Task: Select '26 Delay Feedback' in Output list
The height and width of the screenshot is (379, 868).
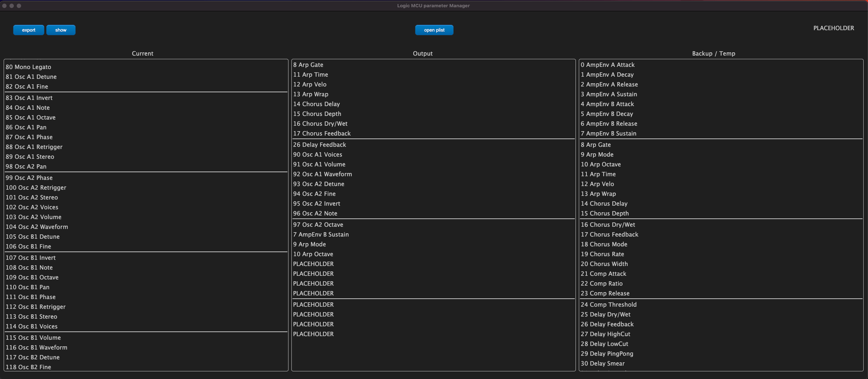Action: pyautogui.click(x=433, y=145)
